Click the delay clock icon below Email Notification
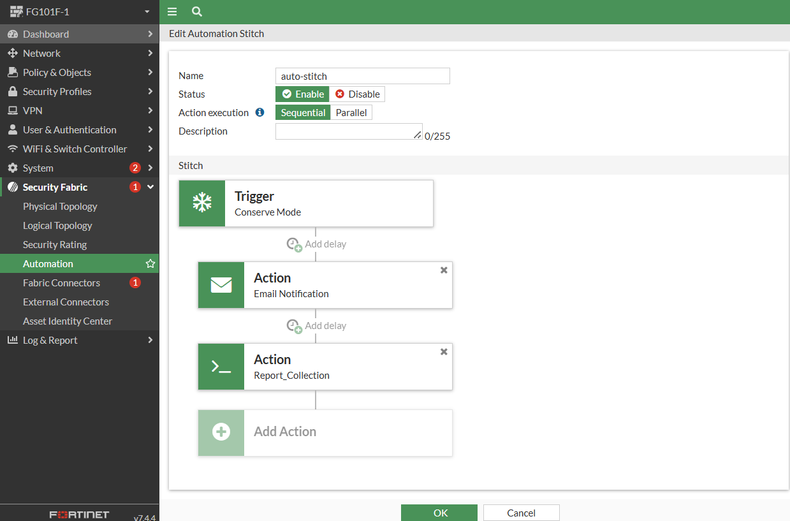 coord(294,327)
